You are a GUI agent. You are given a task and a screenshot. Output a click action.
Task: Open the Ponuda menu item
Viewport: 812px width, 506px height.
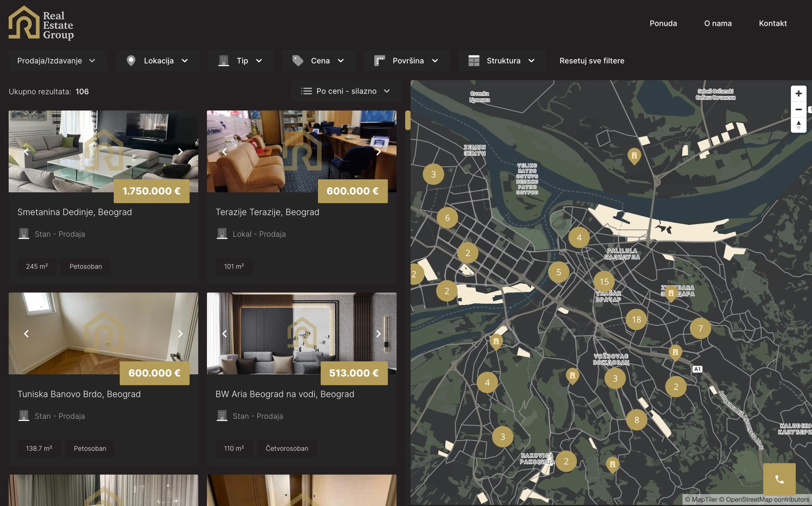[x=663, y=23]
